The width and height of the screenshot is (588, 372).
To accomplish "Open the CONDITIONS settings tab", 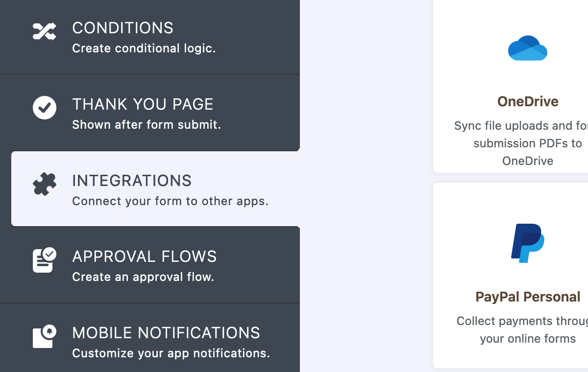I will [122, 28].
